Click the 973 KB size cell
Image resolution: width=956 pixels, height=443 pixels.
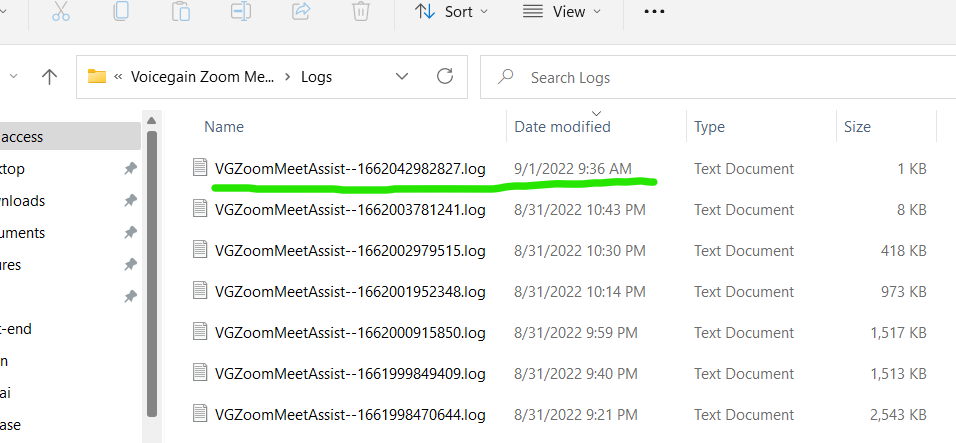[x=904, y=292]
